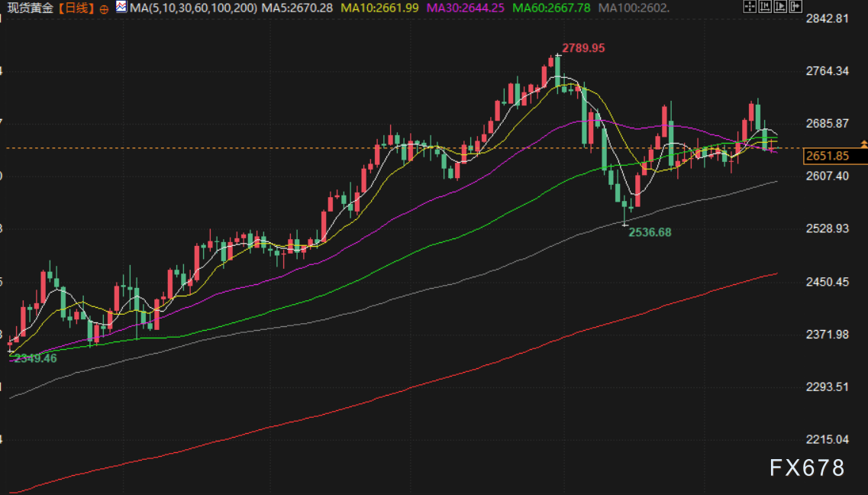Click the crosshair cursor icon in the toolbar
The width and height of the screenshot is (868, 495).
point(750,7)
